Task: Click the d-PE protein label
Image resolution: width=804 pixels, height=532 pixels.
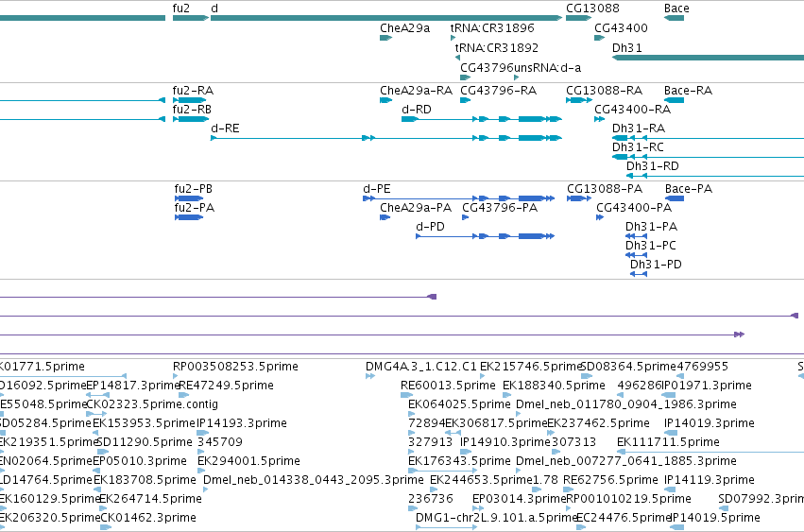Action: [x=377, y=189]
